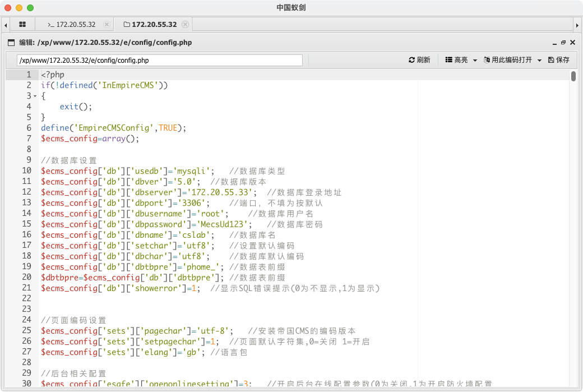Restore the editor panel window size

563,43
